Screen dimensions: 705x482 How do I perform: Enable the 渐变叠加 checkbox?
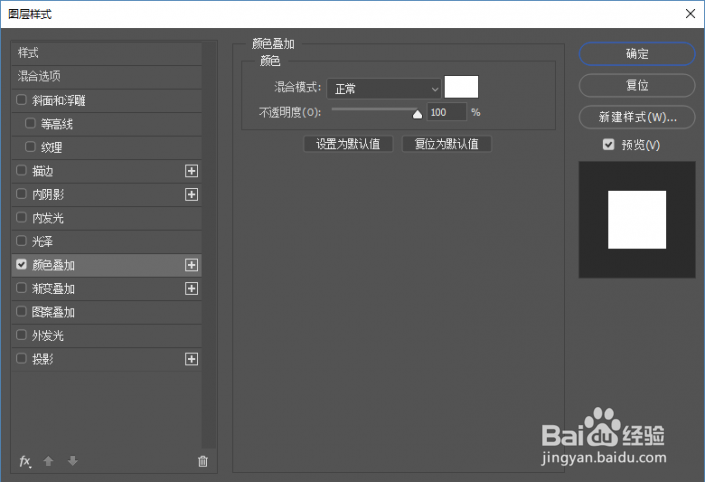tap(21, 287)
